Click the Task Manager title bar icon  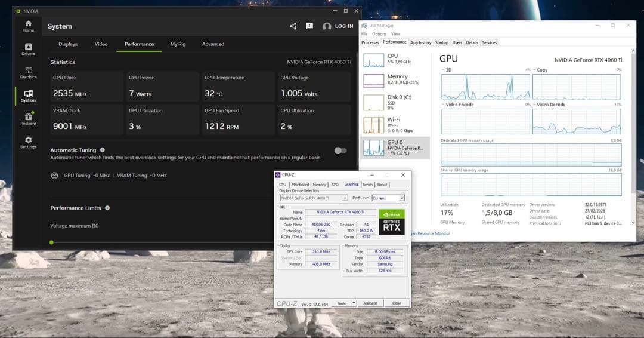coord(364,26)
